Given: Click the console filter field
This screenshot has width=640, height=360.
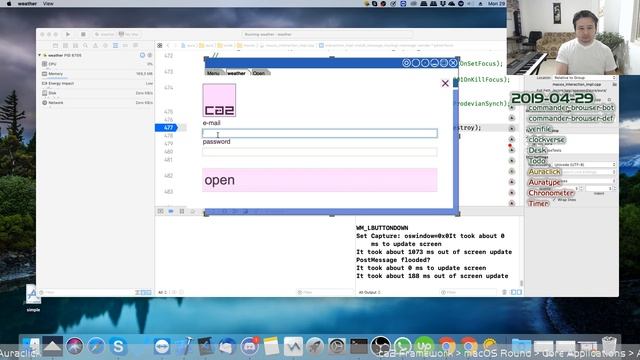Looking at the screenshot, I should pos(468,292).
